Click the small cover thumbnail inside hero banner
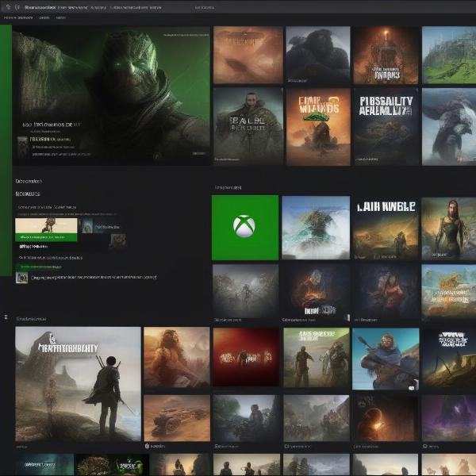Viewport: 476px width, 476px height. [22, 146]
